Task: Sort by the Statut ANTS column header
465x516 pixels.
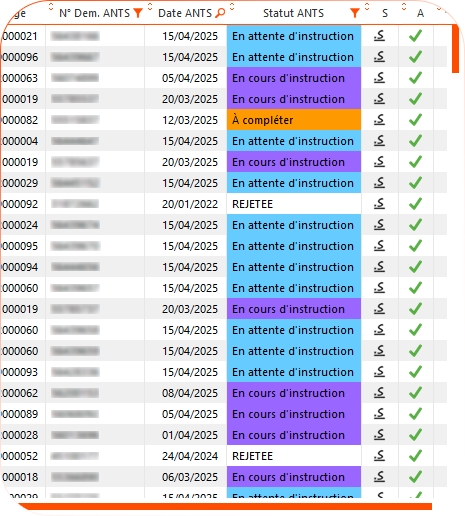Action: [x=293, y=13]
